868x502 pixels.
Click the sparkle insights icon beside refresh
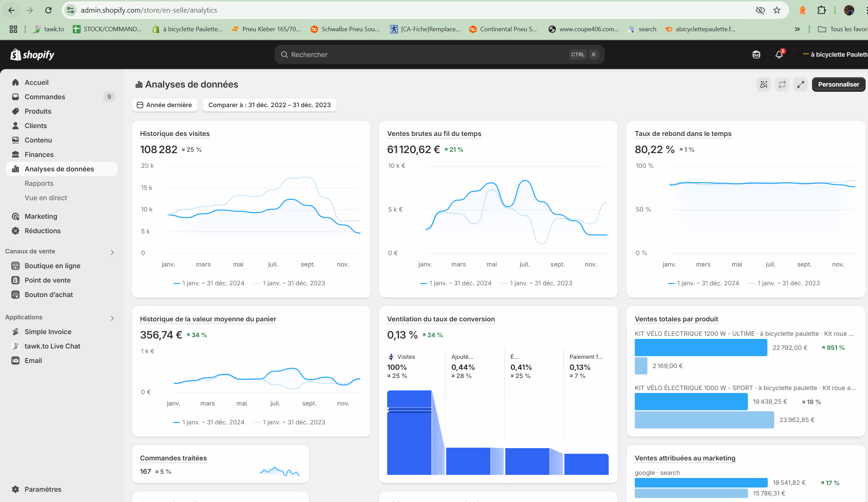(x=763, y=84)
